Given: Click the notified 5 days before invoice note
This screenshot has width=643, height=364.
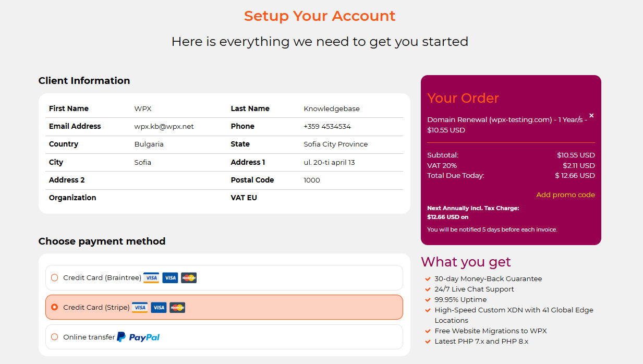Looking at the screenshot, I should tap(492, 230).
